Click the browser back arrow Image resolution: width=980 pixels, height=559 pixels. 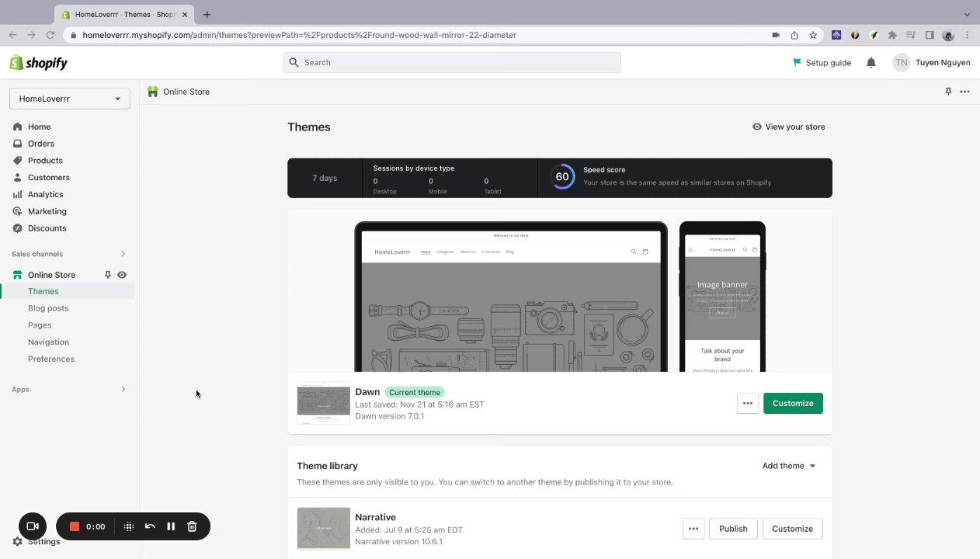(12, 35)
